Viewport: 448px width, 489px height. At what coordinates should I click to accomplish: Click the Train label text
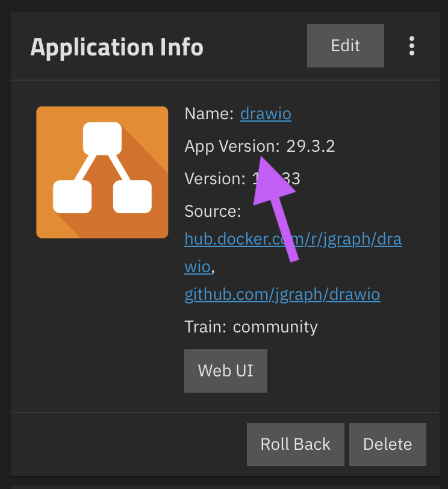(205, 327)
